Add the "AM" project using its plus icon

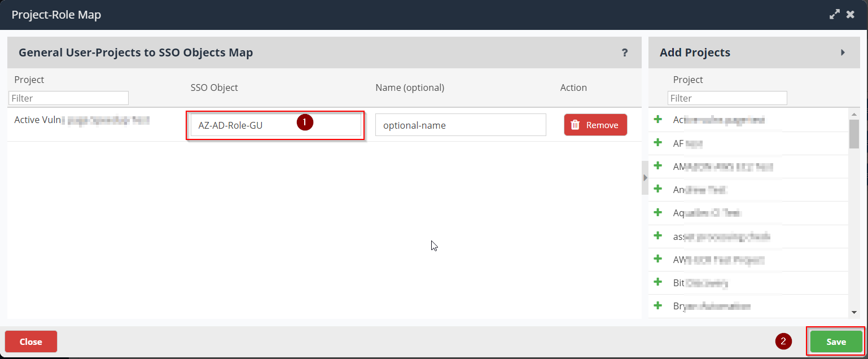coord(657,166)
